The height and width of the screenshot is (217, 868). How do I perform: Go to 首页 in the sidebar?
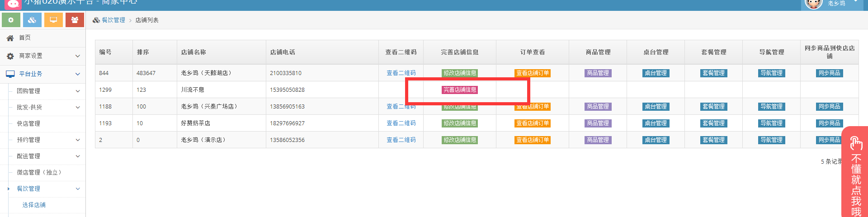[x=25, y=38]
